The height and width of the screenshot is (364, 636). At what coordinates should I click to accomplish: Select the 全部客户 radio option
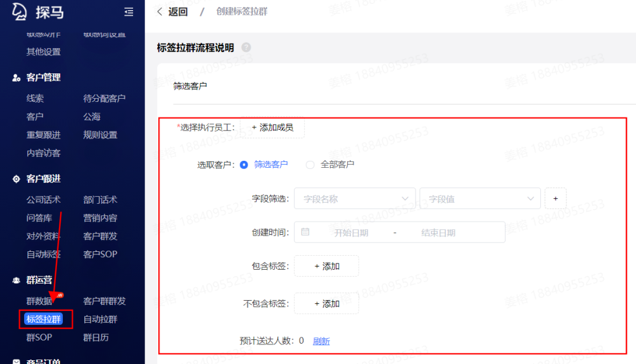tap(310, 165)
